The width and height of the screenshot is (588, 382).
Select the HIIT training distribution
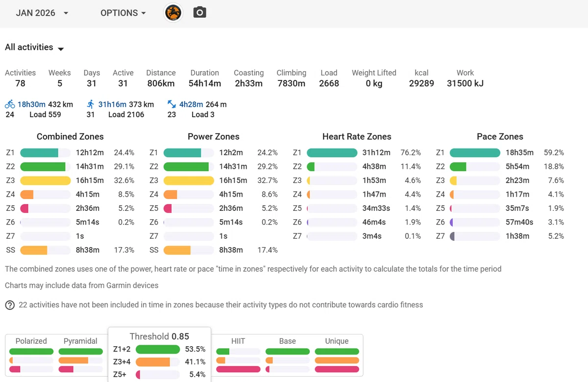[x=238, y=355]
